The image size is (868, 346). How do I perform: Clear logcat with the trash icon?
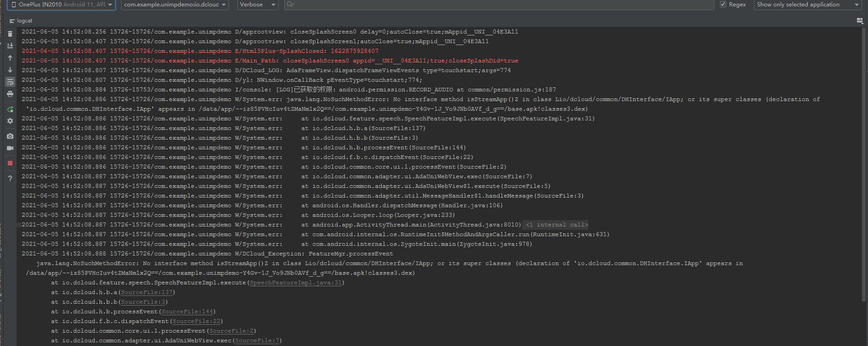click(10, 34)
